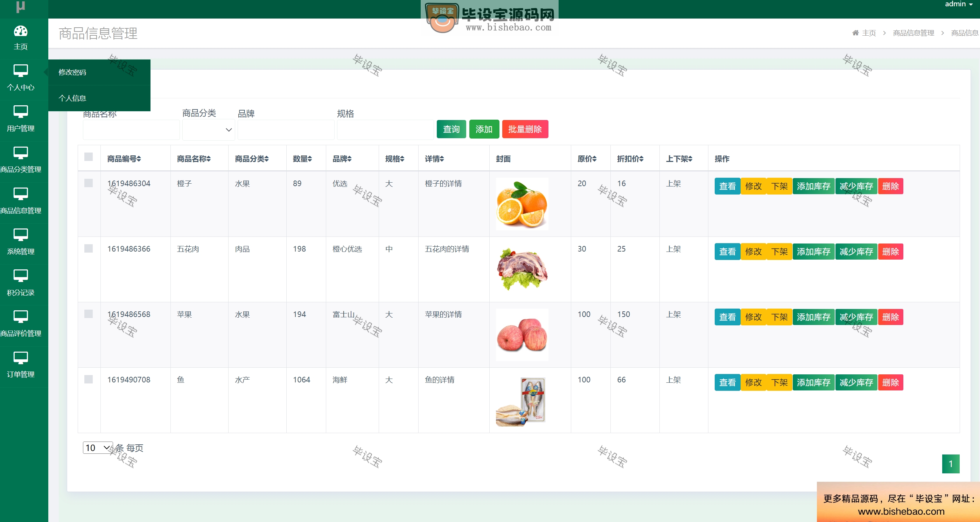
Task: Click the orange product cover thumbnail
Action: [x=522, y=204]
